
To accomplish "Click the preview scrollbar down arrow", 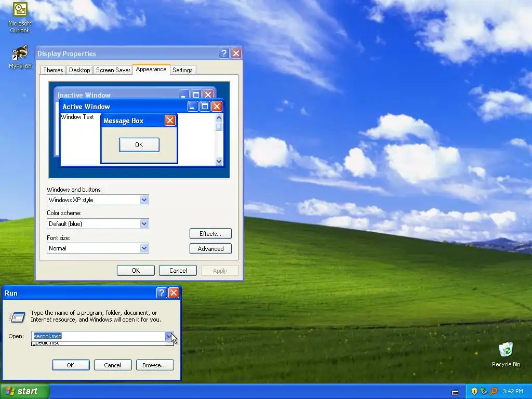I will click(x=219, y=161).
